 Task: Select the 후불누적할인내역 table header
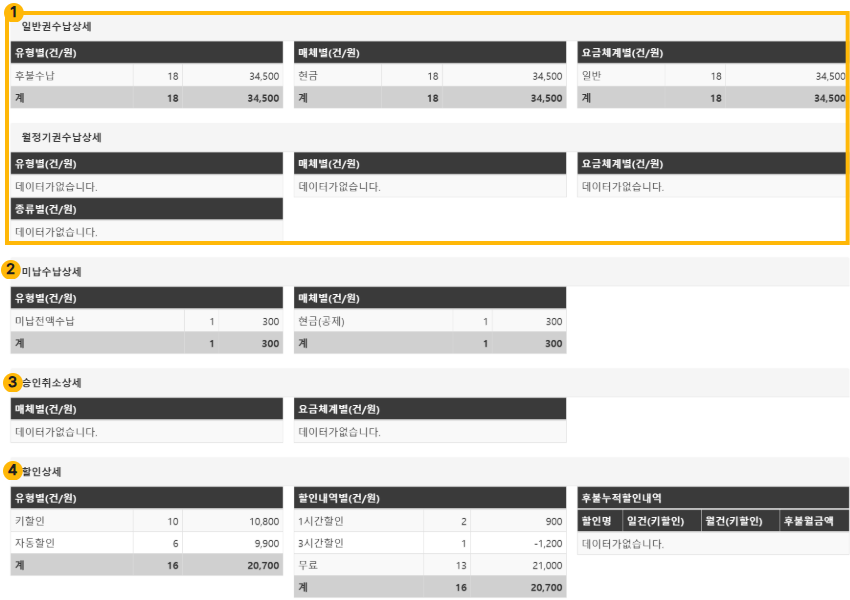(x=713, y=498)
